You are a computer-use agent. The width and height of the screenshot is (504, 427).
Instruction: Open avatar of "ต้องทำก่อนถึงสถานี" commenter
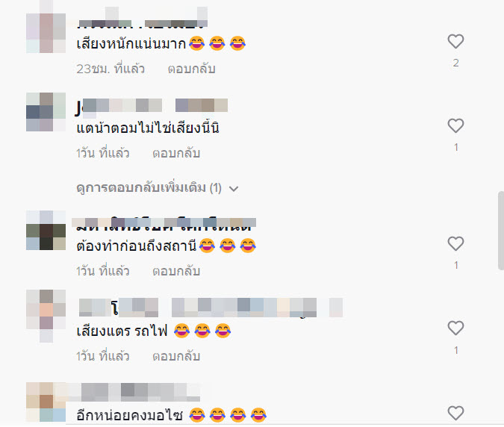pos(46,230)
